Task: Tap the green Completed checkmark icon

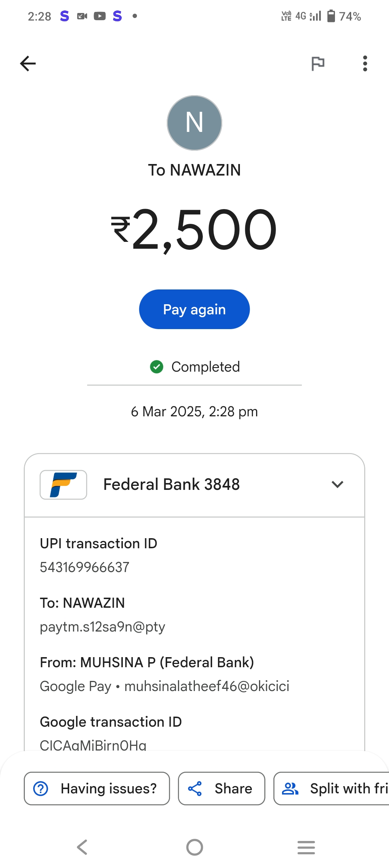Action: [157, 367]
